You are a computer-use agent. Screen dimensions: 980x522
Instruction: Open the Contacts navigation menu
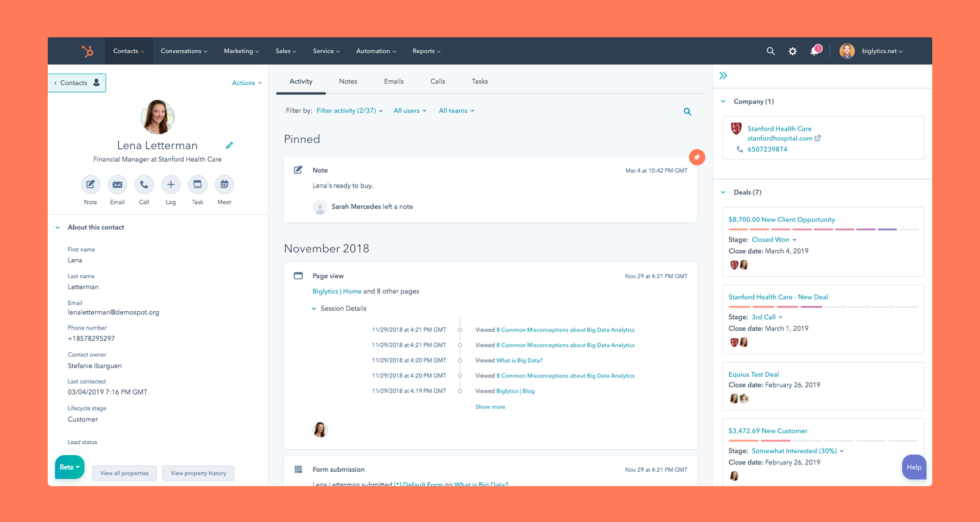tap(129, 51)
